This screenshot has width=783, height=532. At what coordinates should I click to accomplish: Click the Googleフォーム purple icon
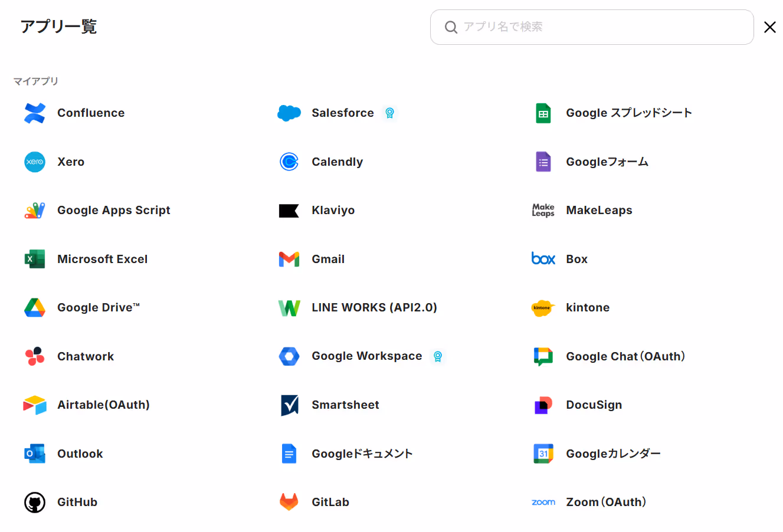pyautogui.click(x=543, y=162)
